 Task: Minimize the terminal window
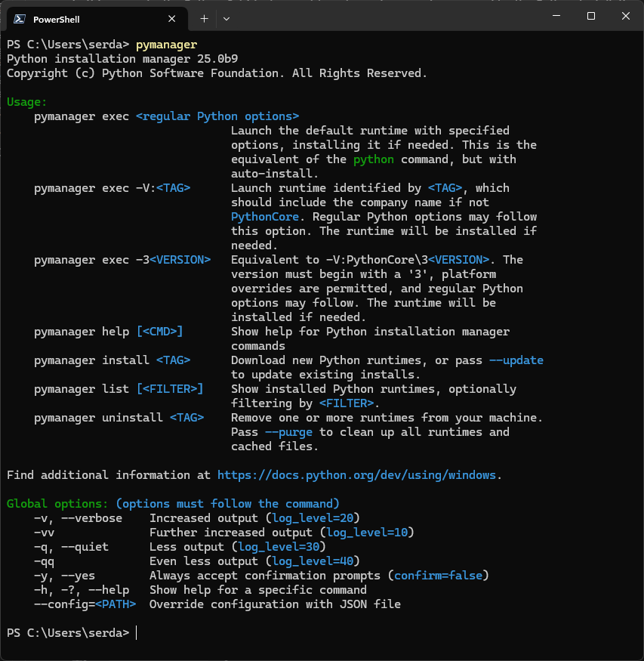tap(556, 16)
